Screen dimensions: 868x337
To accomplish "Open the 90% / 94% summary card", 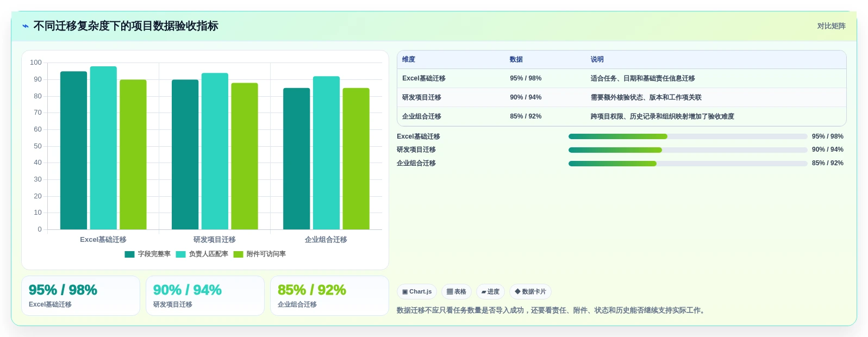I will [x=205, y=296].
